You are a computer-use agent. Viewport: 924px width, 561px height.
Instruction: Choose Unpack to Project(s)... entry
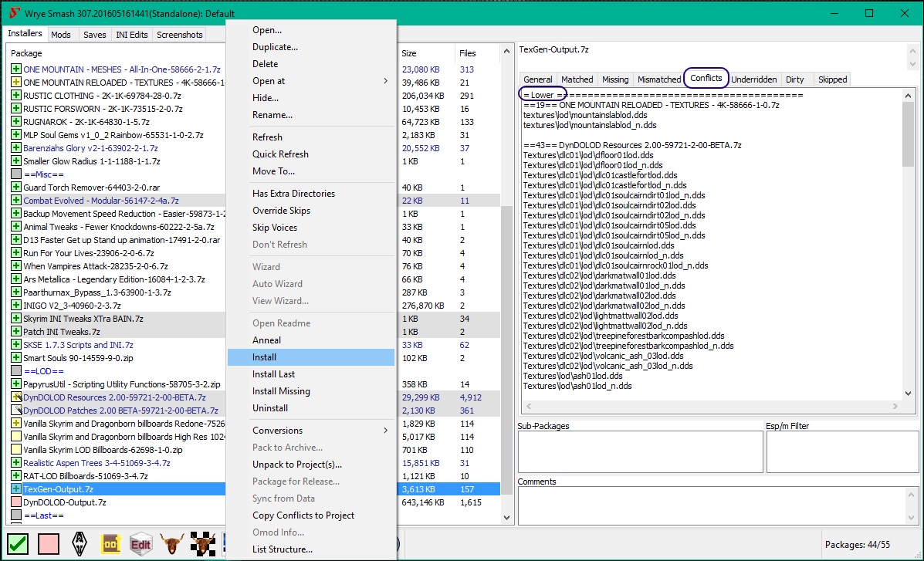pos(311,465)
